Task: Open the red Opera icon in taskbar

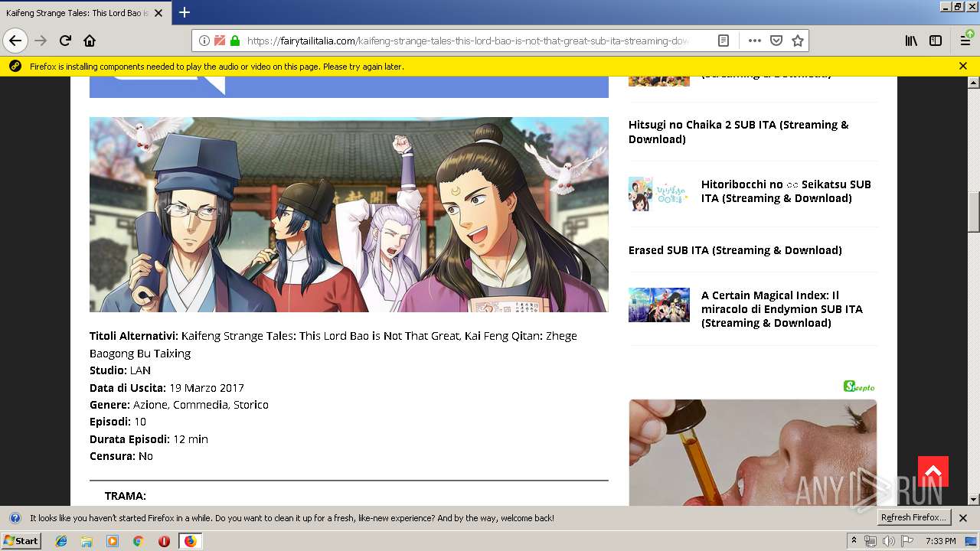Action: pos(164,541)
